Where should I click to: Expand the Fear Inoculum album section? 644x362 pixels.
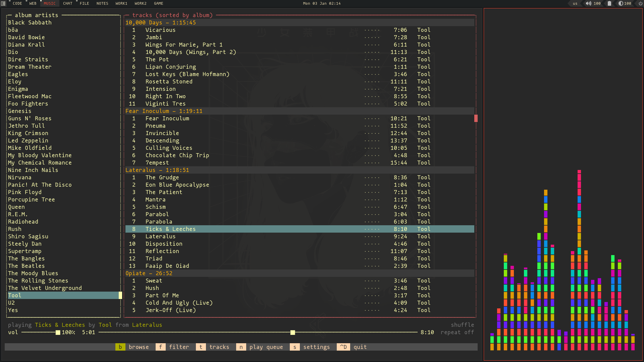pyautogui.click(x=164, y=111)
